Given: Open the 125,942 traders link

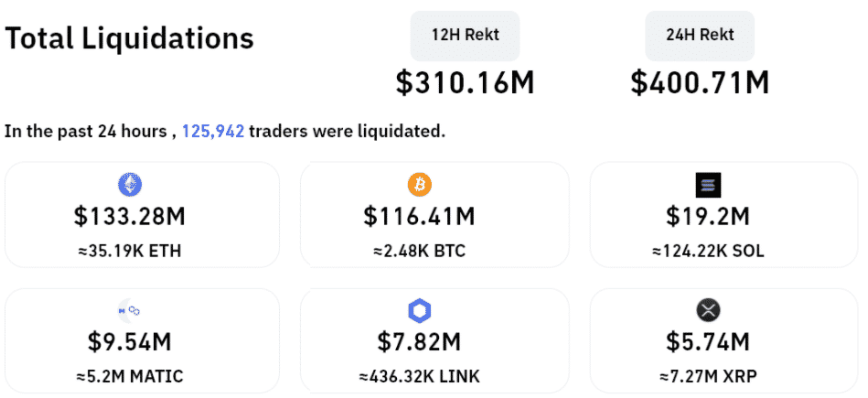Looking at the screenshot, I should point(213,131).
